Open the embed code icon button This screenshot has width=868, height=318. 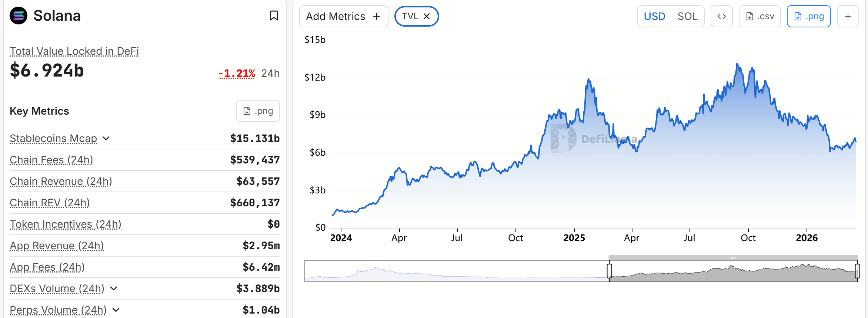tap(721, 16)
